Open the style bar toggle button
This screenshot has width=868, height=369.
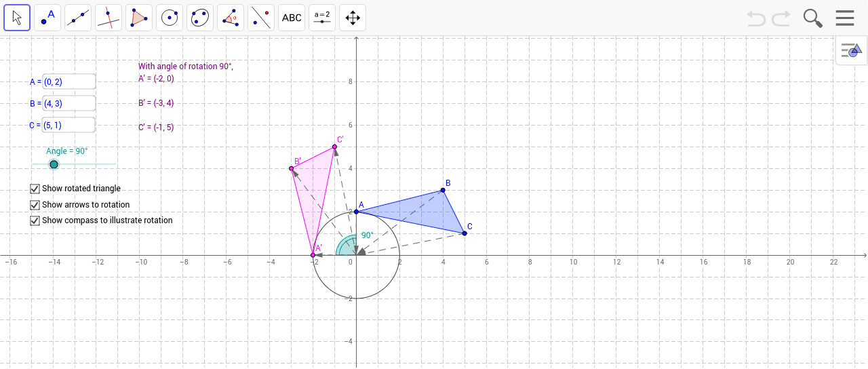tap(851, 50)
